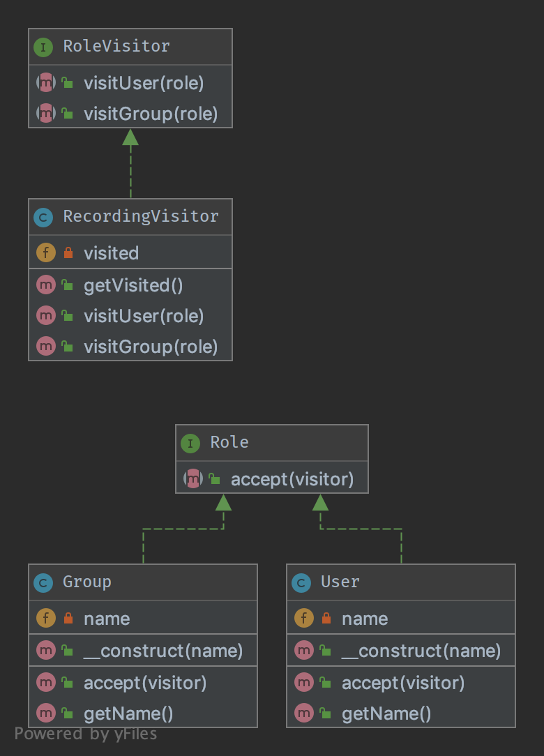Image resolution: width=544 pixels, height=756 pixels.
Task: Click method icon of User __construct(name)
Action: pyautogui.click(x=304, y=651)
